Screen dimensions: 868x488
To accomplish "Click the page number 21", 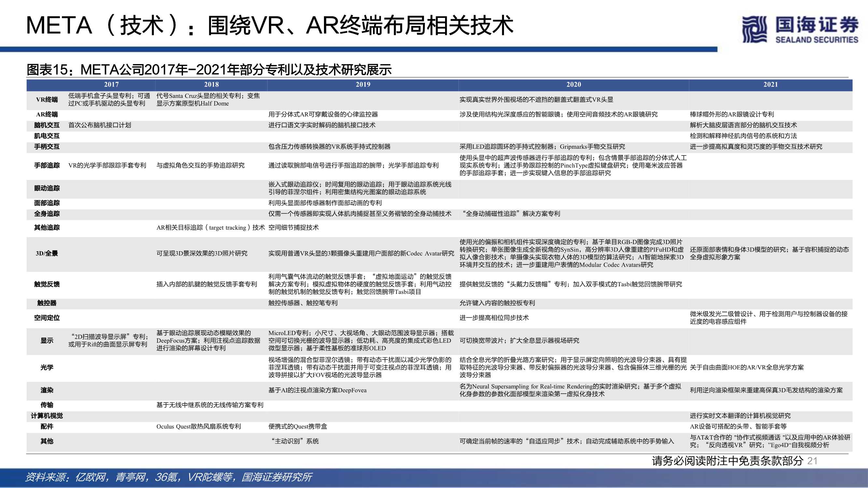I will pyautogui.click(x=813, y=461).
